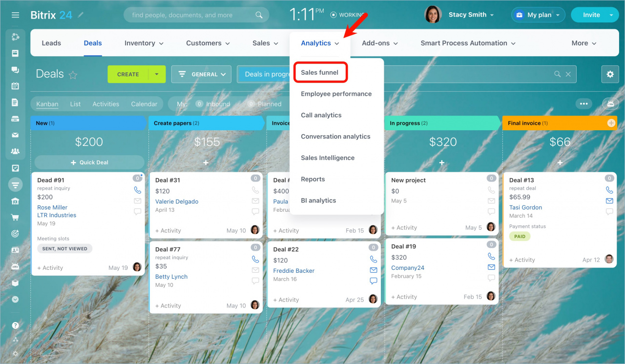Open the sidebar settings gear icon
The width and height of the screenshot is (625, 364).
click(15, 354)
